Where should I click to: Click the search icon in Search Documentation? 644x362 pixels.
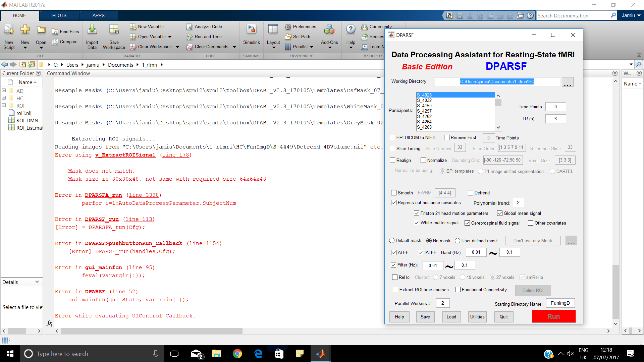coord(613,15)
